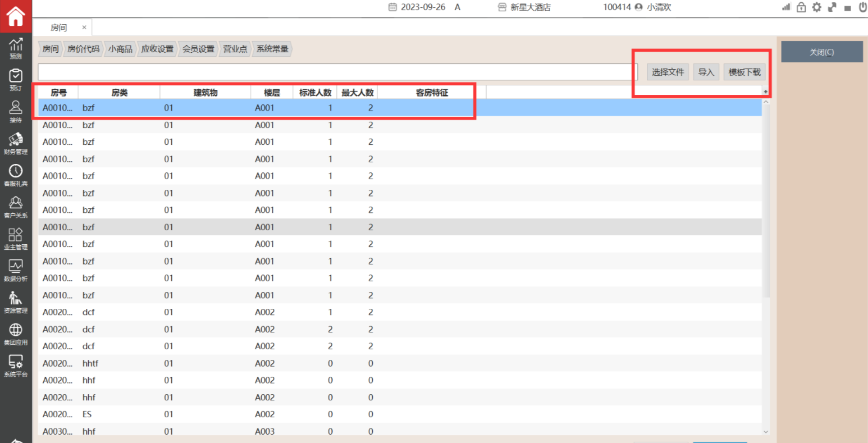Click the red home icon
The image size is (868, 443).
pyautogui.click(x=16, y=16)
